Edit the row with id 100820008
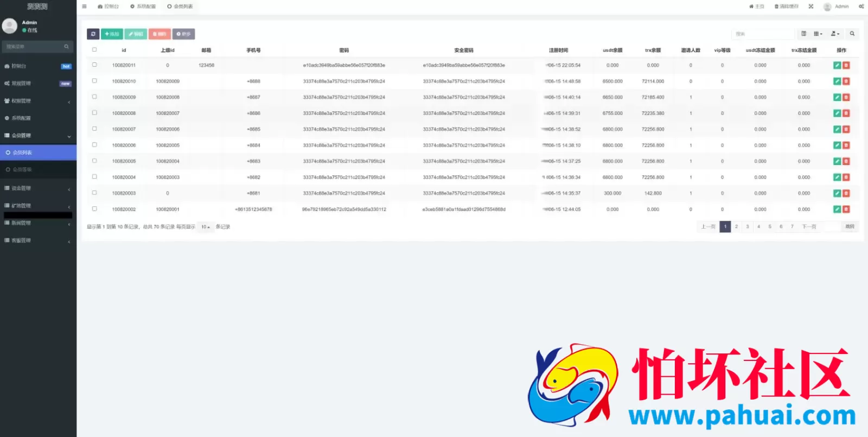868x437 pixels. (x=837, y=113)
